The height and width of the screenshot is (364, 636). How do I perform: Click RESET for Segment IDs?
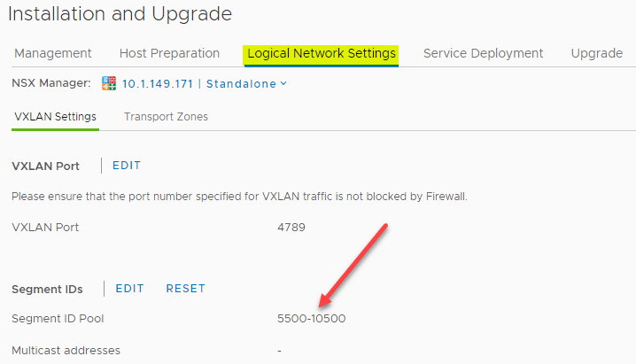tap(186, 289)
